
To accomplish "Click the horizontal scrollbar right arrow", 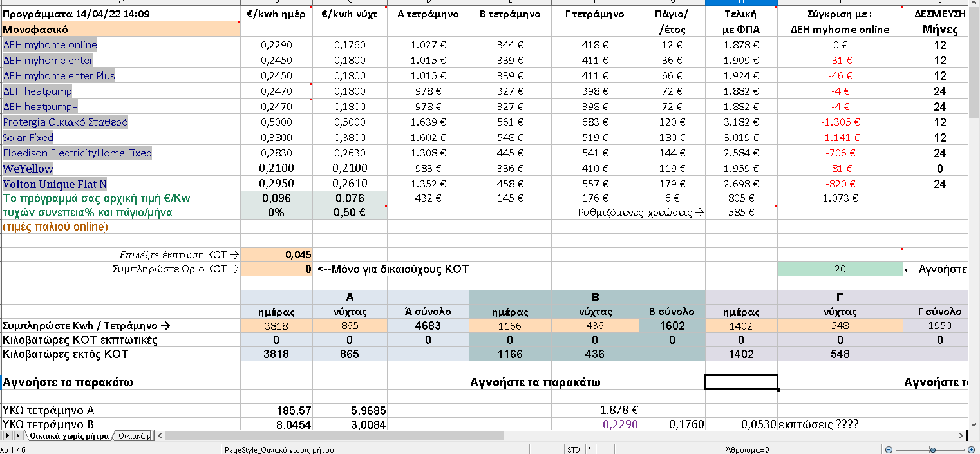I will pos(962,436).
